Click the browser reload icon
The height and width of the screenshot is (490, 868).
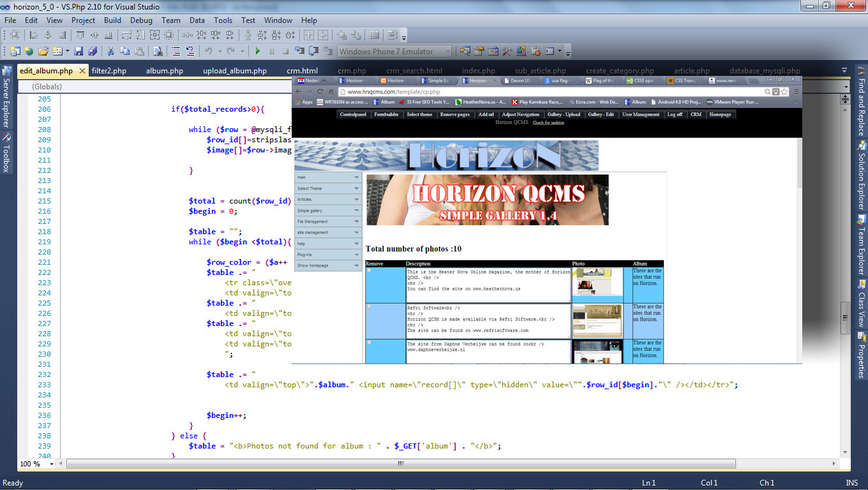point(320,92)
